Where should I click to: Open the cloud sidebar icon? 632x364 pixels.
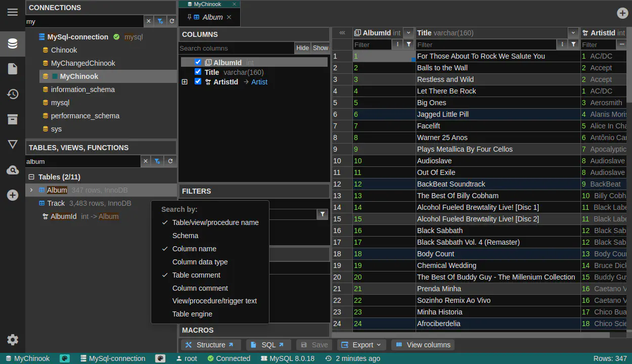[13, 170]
